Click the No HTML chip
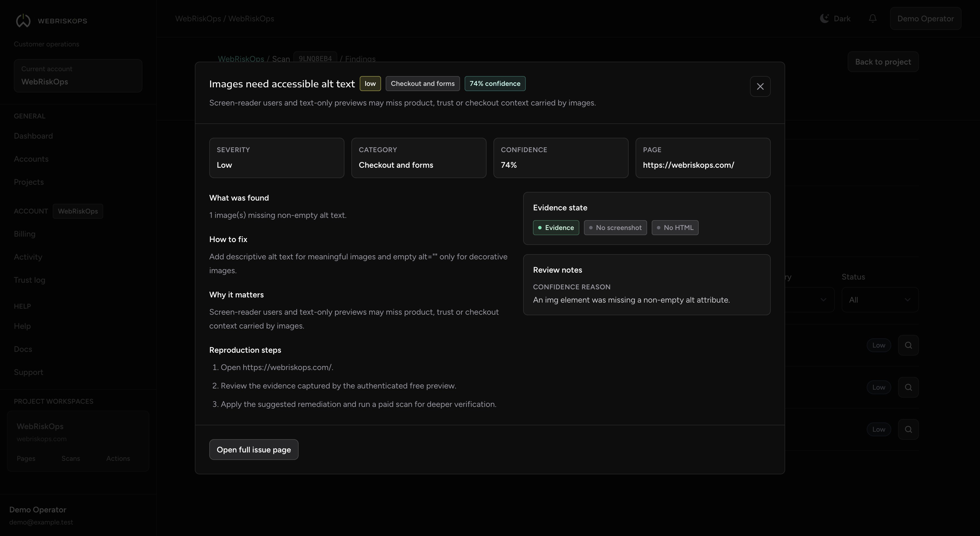The height and width of the screenshot is (536, 980). click(675, 227)
